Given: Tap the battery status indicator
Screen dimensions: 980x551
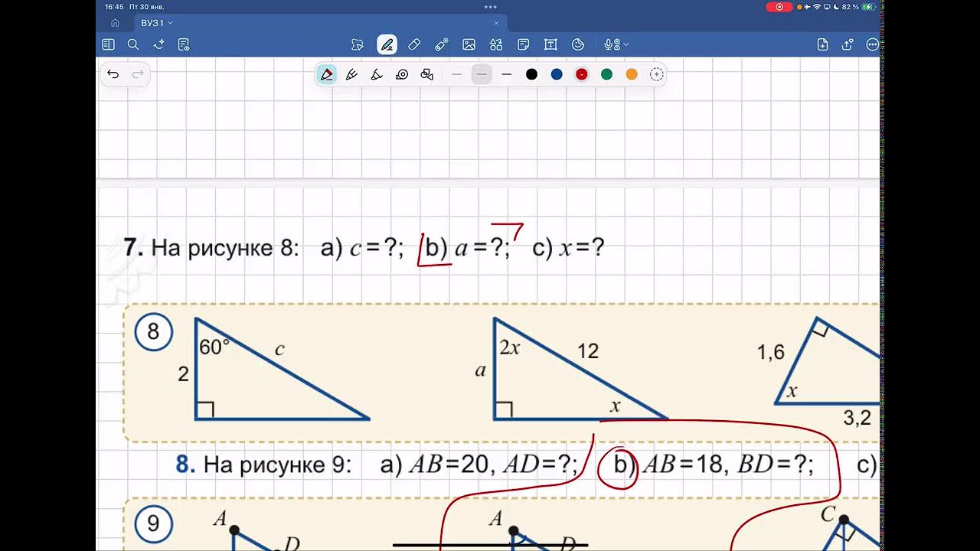Looking at the screenshot, I should pyautogui.click(x=859, y=6).
